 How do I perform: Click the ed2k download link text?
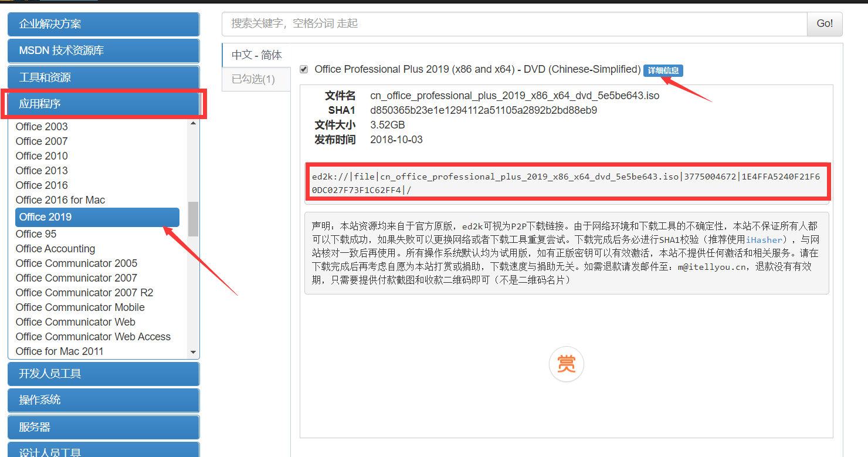[566, 183]
